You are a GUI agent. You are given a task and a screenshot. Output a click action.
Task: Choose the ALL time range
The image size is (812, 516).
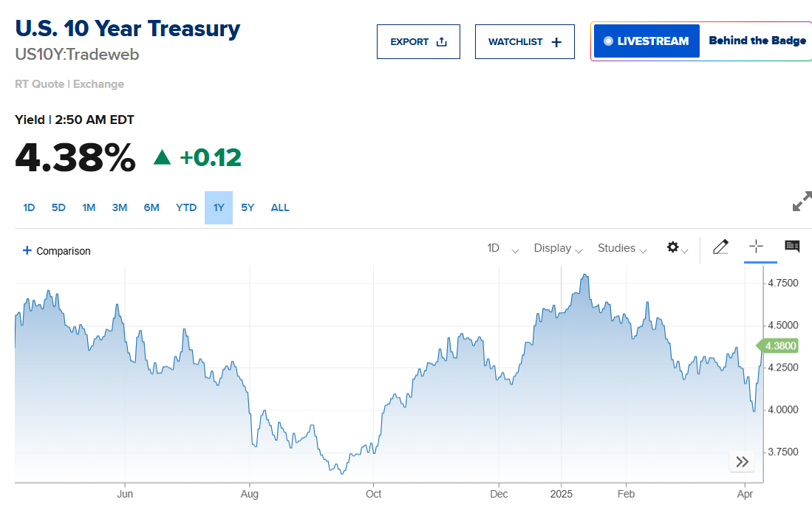[280, 207]
